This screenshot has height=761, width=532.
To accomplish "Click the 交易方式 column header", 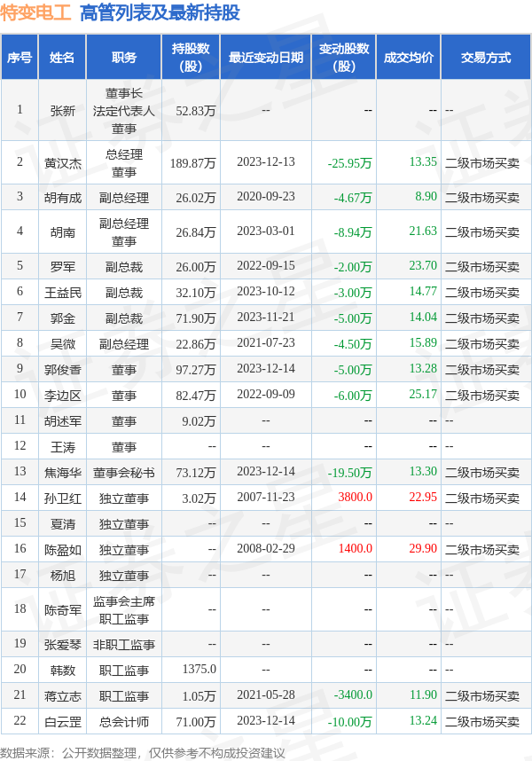I will [485, 58].
